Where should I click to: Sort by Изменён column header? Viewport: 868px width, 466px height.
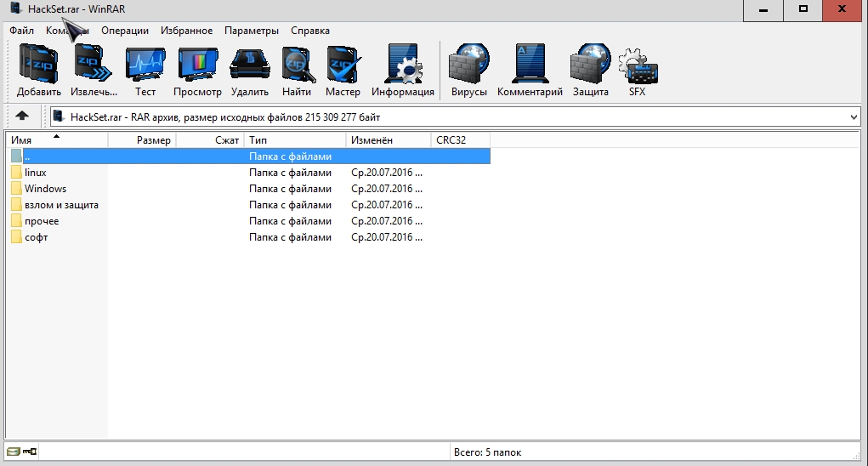point(389,140)
